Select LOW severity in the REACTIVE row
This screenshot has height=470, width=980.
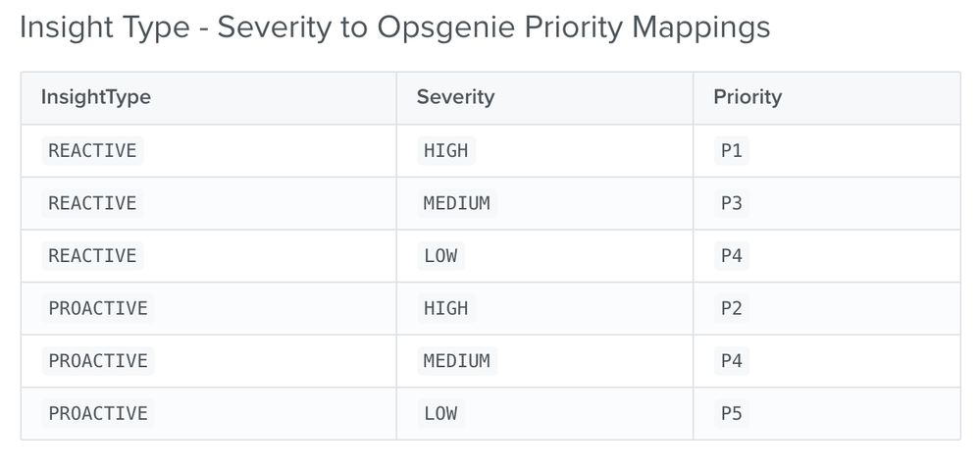point(440,256)
